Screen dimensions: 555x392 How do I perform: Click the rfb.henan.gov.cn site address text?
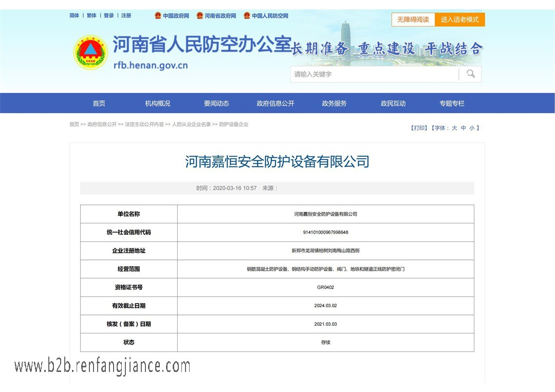tap(151, 65)
